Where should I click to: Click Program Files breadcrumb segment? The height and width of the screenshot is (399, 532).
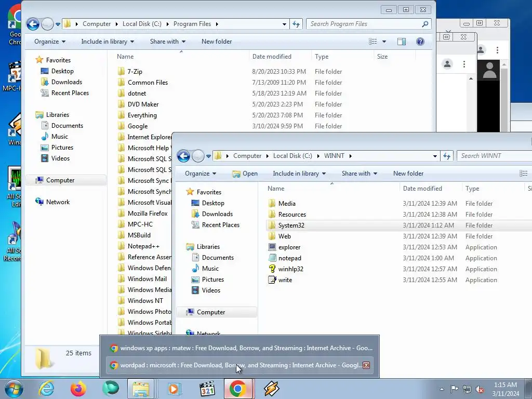192,24
